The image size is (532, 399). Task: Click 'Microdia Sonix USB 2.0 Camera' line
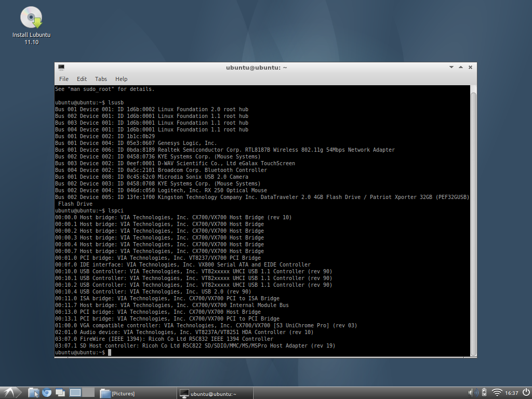coord(152,177)
